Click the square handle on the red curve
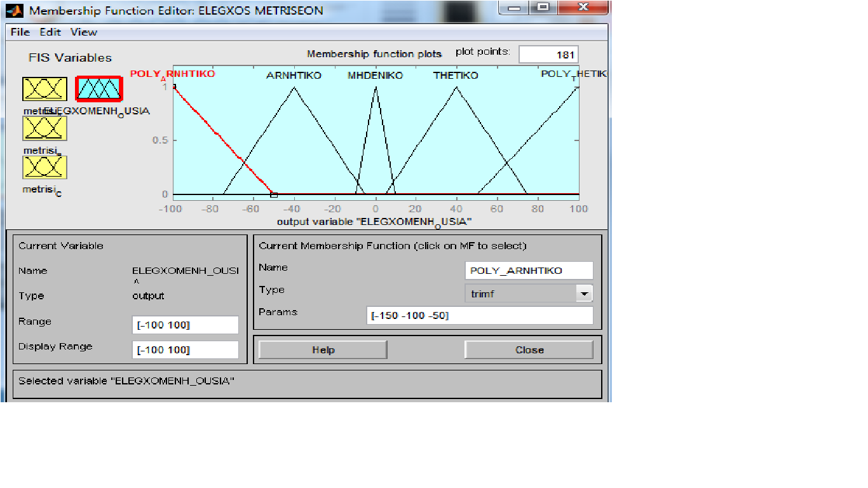The height and width of the screenshot is (488, 868). (274, 194)
